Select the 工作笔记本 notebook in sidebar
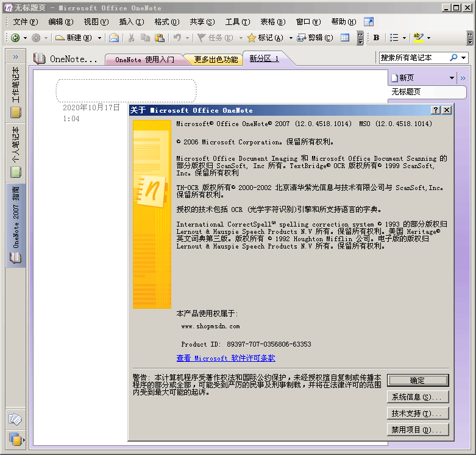Viewport: 476px width, 455px height. tap(15, 91)
